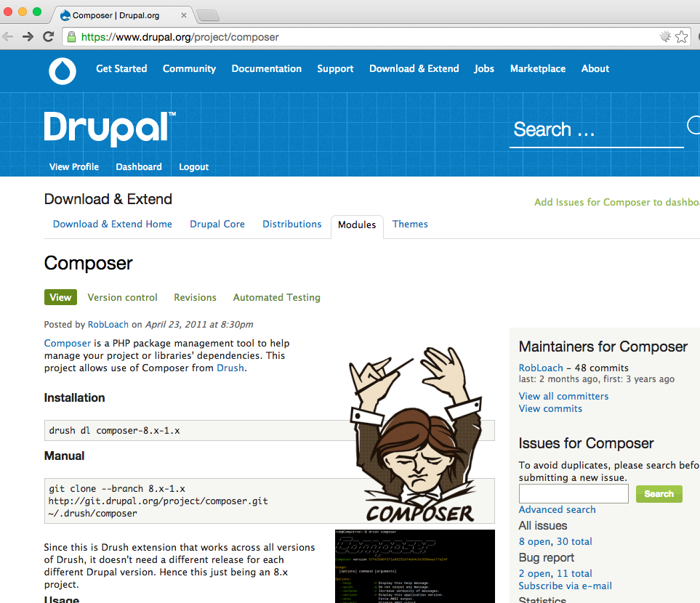Open the Get Started menu
The image size is (700, 603).
[121, 69]
